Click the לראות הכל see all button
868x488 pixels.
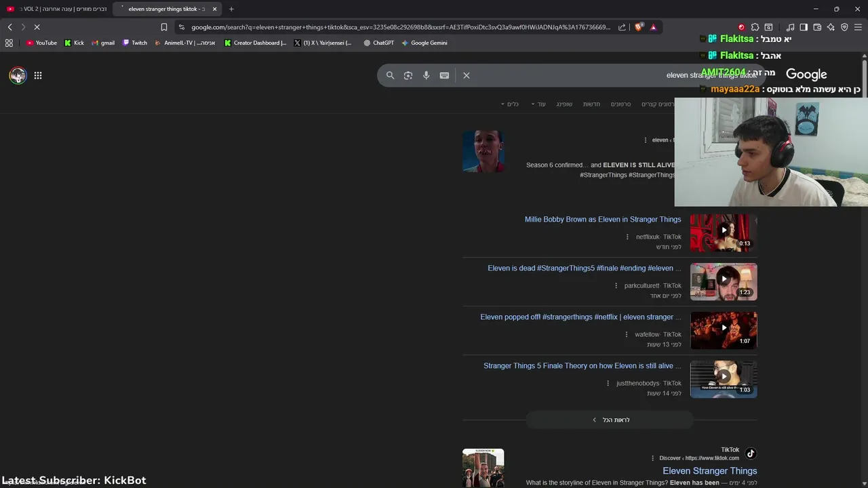coord(610,420)
